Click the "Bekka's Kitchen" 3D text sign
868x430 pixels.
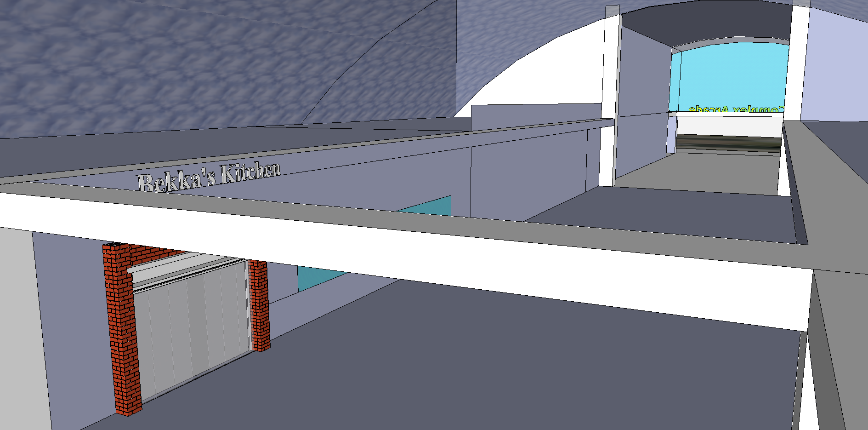208,177
